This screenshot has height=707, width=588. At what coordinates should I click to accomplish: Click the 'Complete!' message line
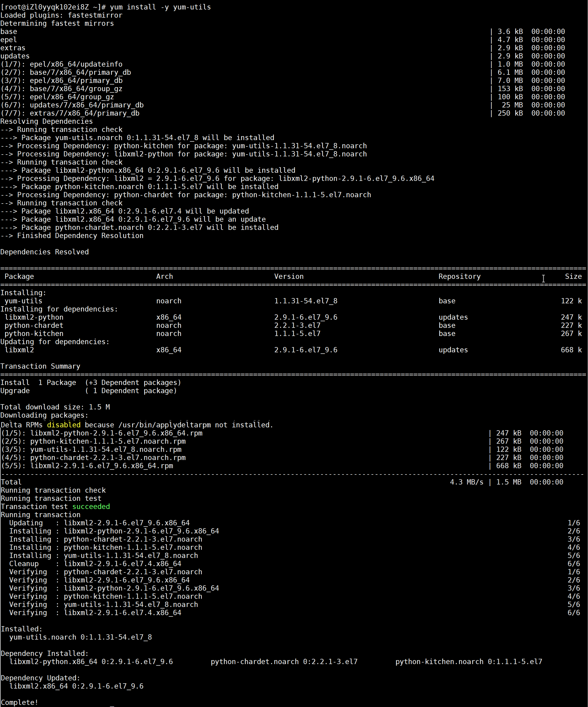click(x=19, y=702)
